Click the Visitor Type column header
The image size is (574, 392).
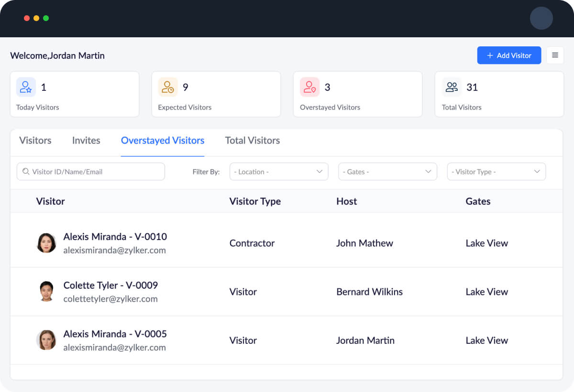(x=255, y=201)
